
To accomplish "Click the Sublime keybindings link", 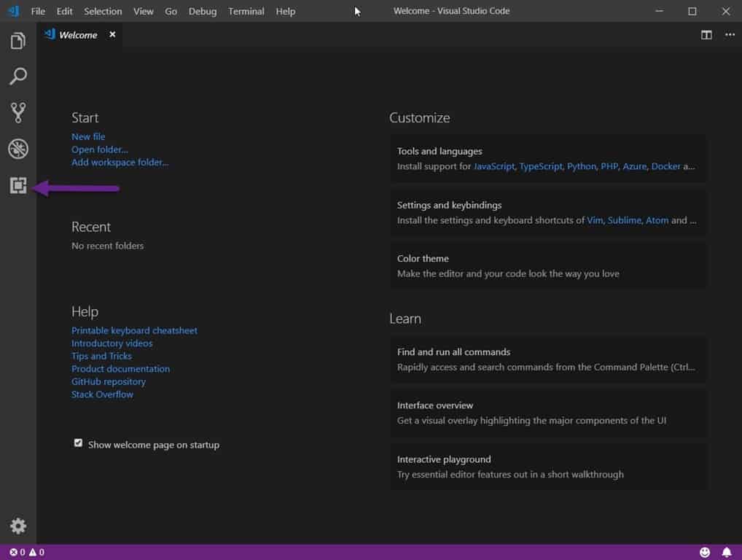I will [624, 220].
